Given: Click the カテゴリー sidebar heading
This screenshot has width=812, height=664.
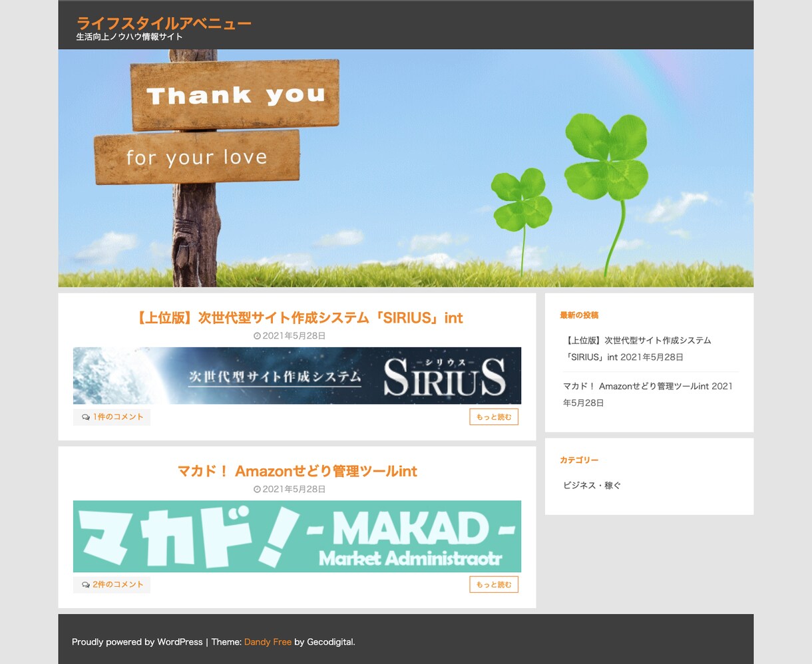Looking at the screenshot, I should (579, 460).
